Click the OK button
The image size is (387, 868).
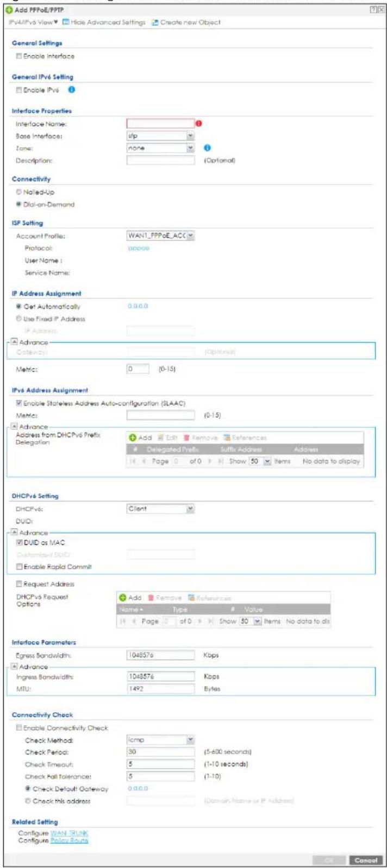coord(330,860)
